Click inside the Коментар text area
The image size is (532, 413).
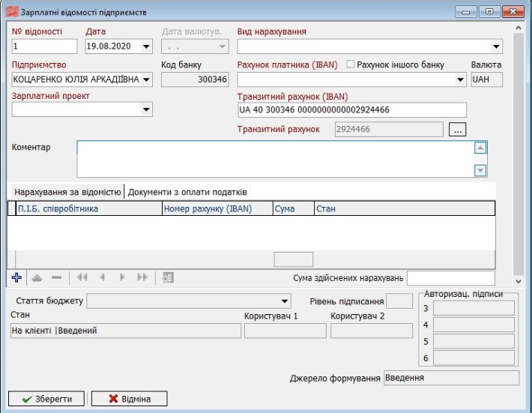coord(275,159)
